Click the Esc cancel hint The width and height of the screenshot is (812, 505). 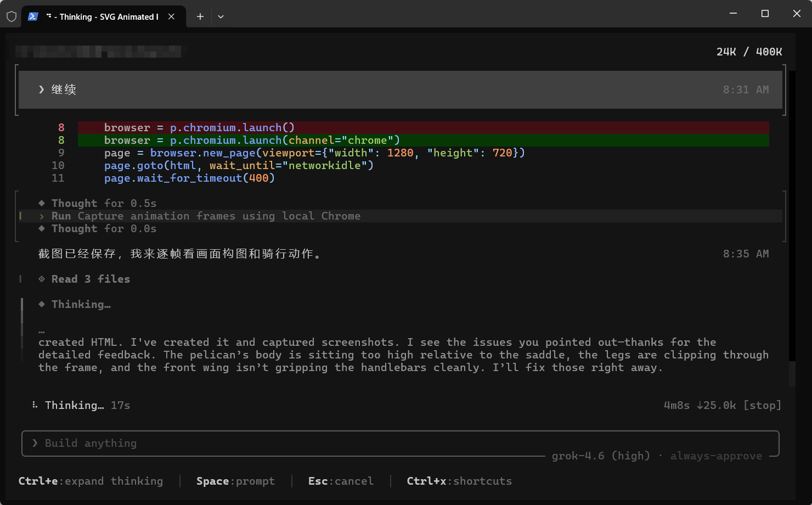(341, 481)
